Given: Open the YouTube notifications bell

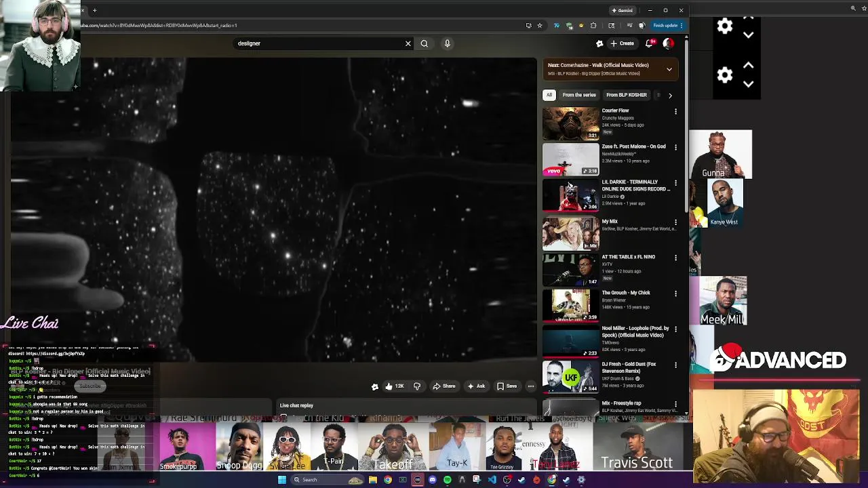Looking at the screenshot, I should (650, 43).
